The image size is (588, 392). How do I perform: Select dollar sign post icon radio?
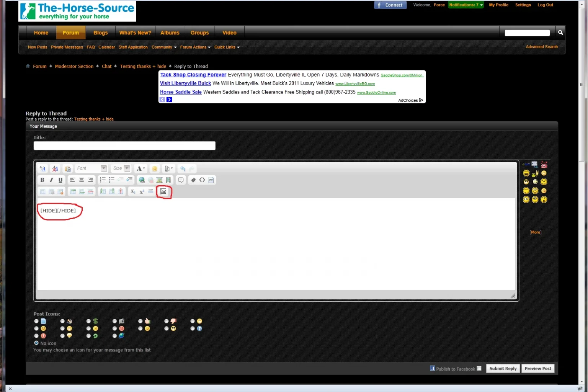click(x=88, y=321)
